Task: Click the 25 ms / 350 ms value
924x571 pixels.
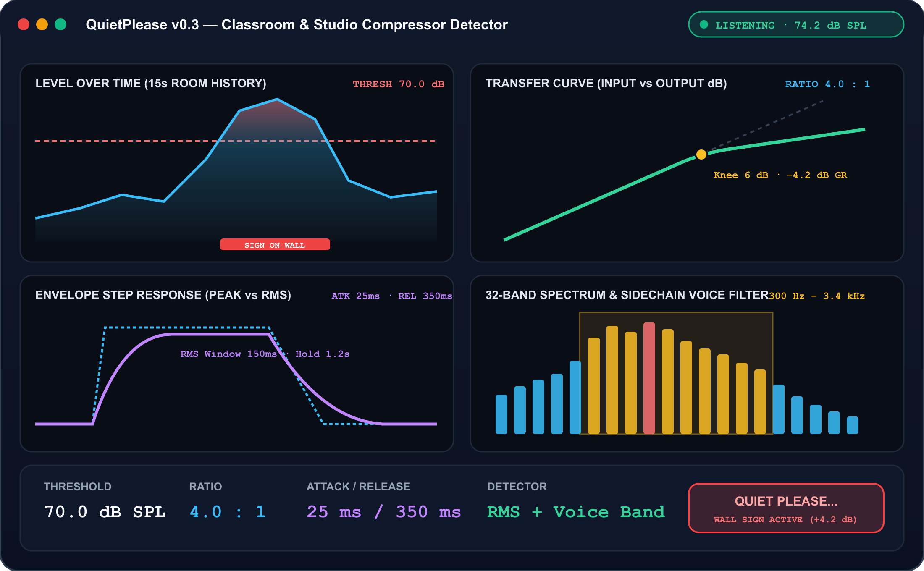Action: (384, 512)
